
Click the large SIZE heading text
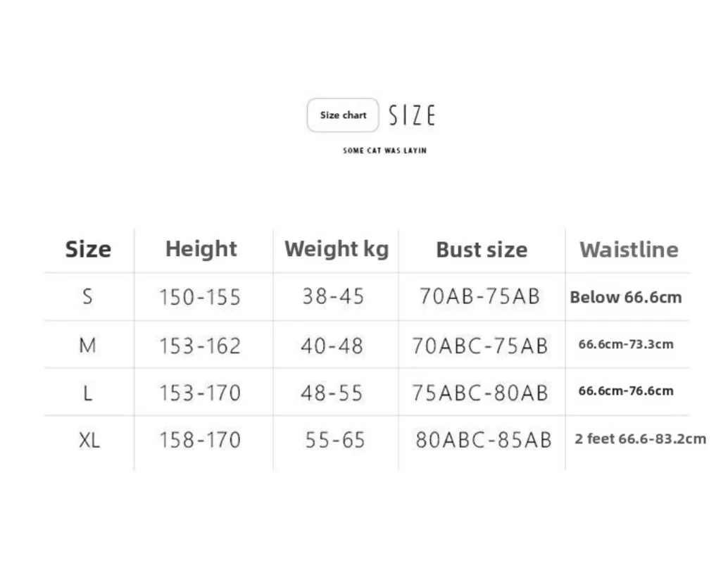tap(412, 115)
